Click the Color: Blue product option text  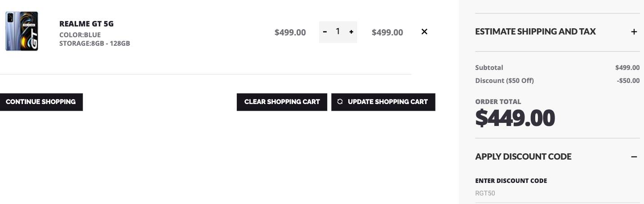(x=80, y=35)
